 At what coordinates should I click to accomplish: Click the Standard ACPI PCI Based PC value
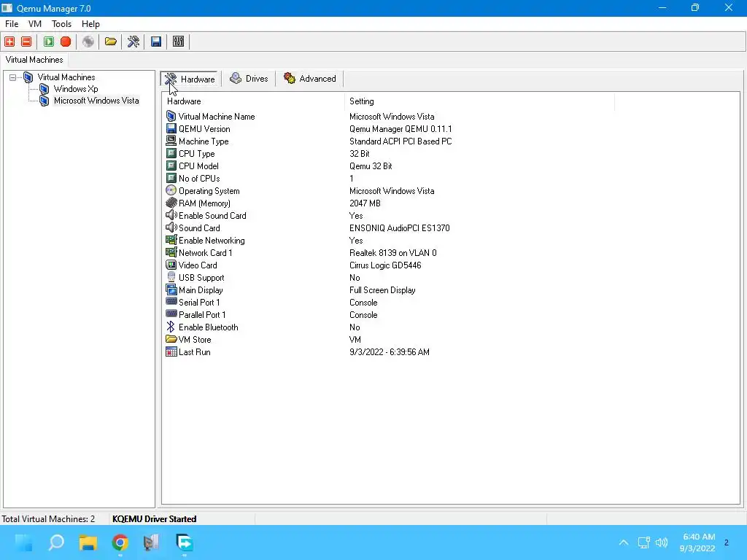(400, 141)
